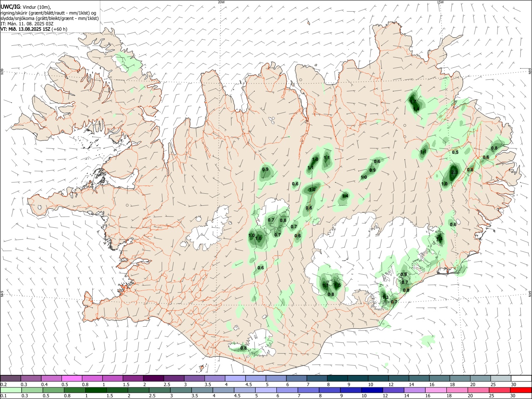Select the red-pink swatch labeled 25 in lower legend

pos(500,390)
